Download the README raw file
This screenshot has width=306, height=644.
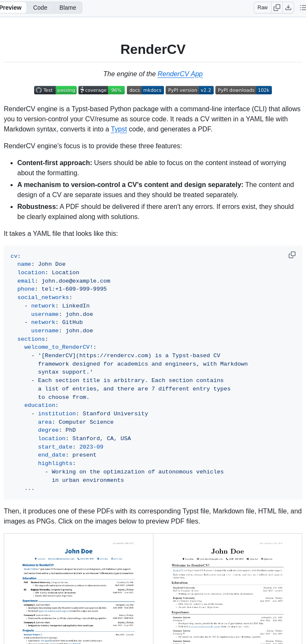288,8
